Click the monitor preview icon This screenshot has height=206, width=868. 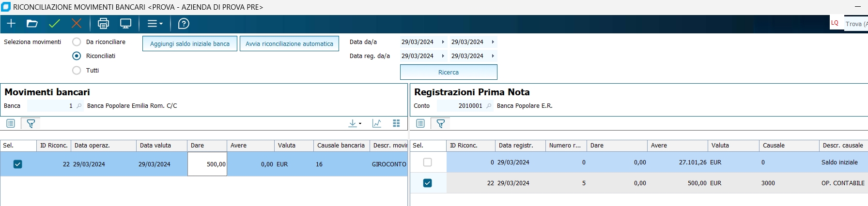click(126, 24)
